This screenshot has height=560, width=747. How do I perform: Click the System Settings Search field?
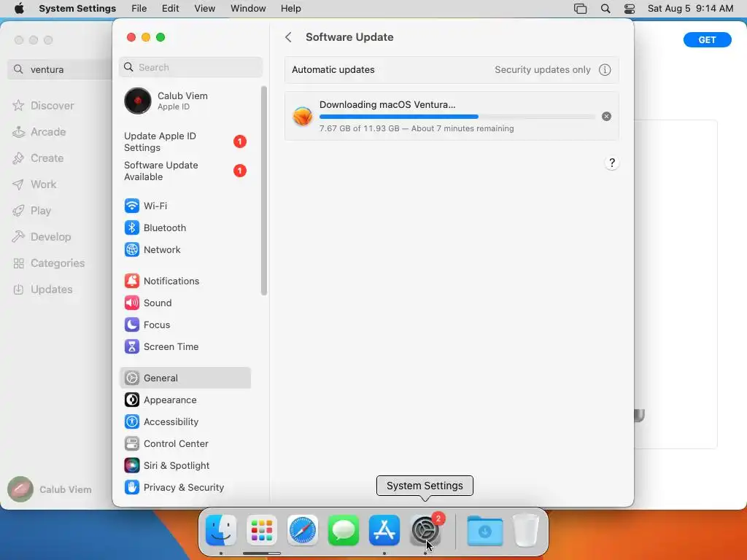(x=190, y=67)
